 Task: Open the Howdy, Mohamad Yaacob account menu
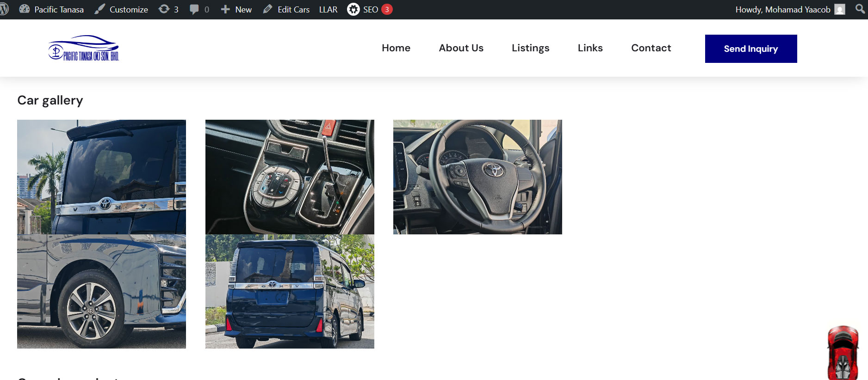pos(782,9)
